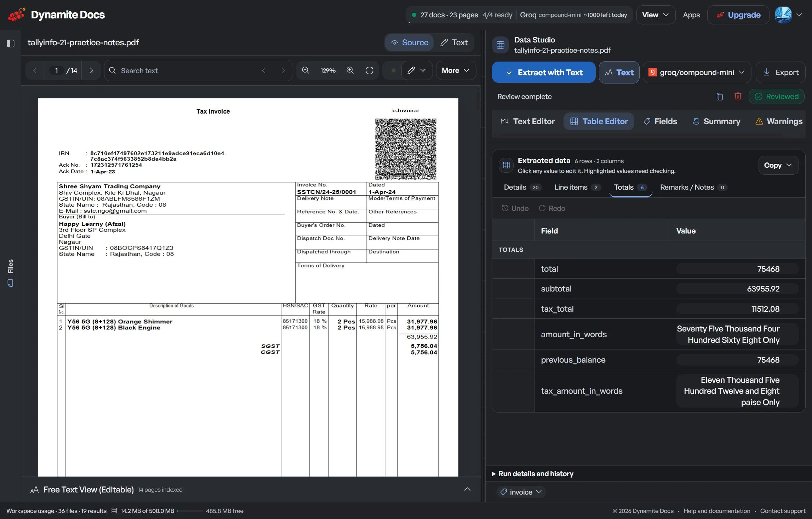Screen dimensions: 812x519
Task: Switch document view to Text mode
Action: [x=454, y=42]
